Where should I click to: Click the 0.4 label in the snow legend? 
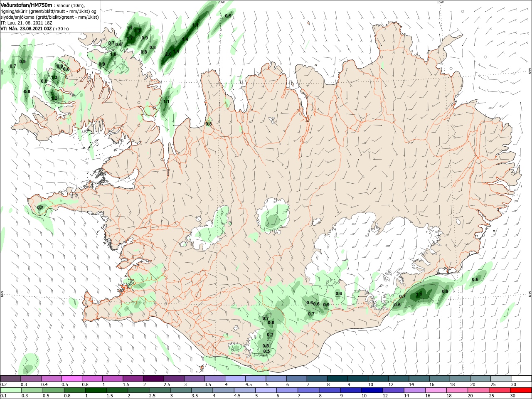tap(44, 384)
